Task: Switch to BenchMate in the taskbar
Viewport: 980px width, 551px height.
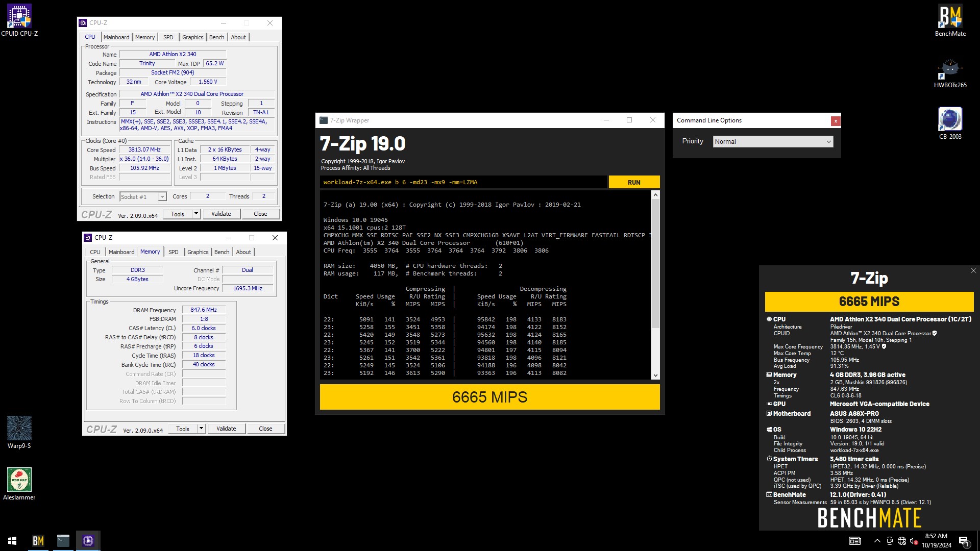Action: click(x=38, y=541)
